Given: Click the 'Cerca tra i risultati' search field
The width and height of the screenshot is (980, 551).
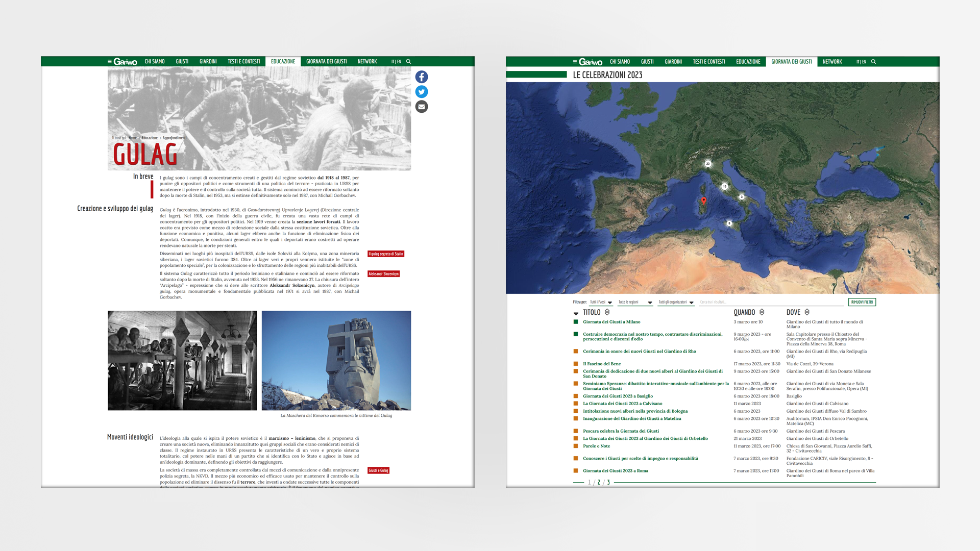Looking at the screenshot, I should click(x=771, y=303).
